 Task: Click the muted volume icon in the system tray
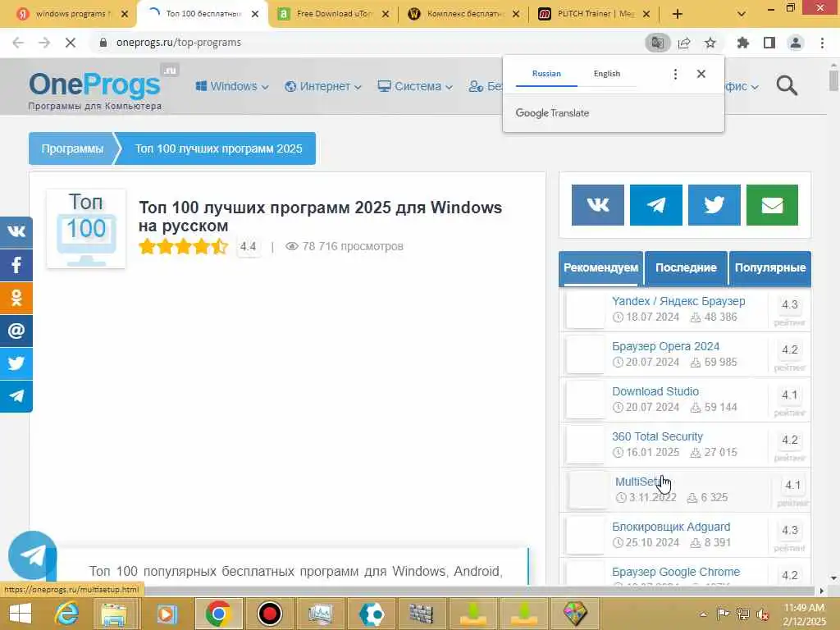coord(762,614)
